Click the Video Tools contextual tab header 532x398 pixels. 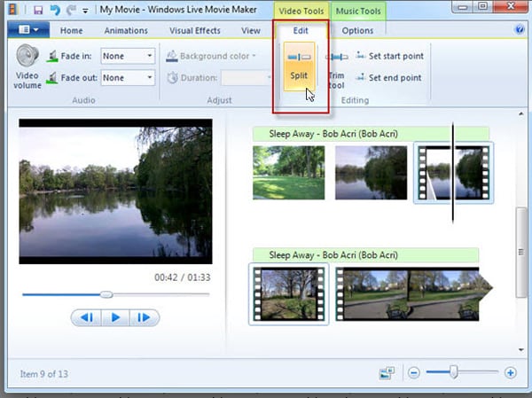click(x=301, y=11)
